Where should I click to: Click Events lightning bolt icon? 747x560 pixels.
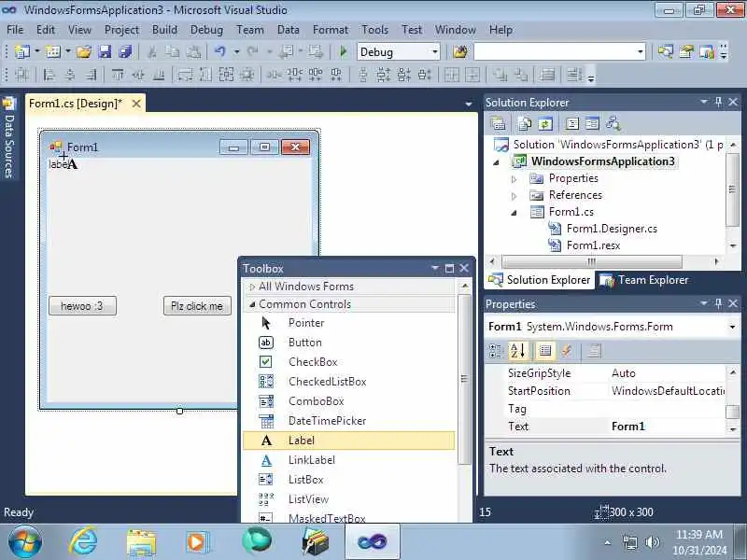point(567,351)
